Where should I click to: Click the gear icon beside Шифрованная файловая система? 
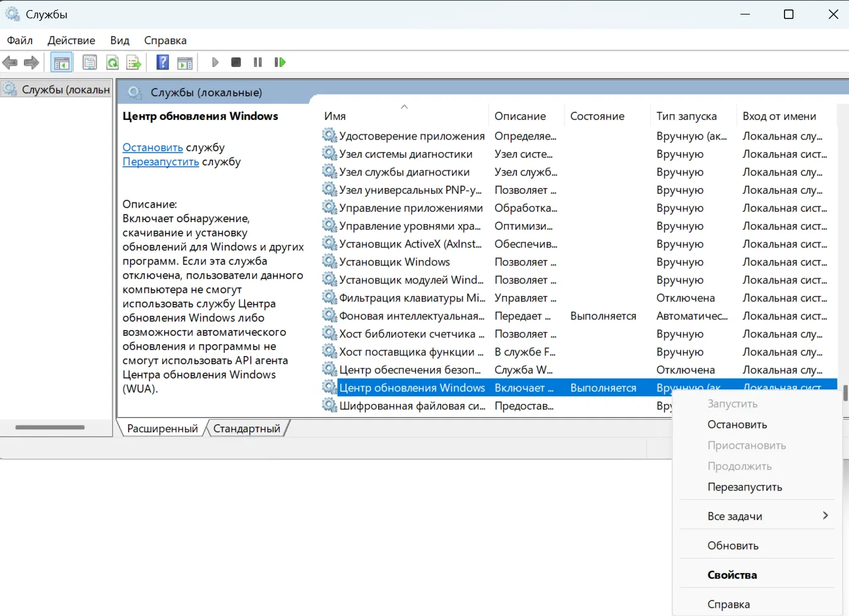coord(329,405)
